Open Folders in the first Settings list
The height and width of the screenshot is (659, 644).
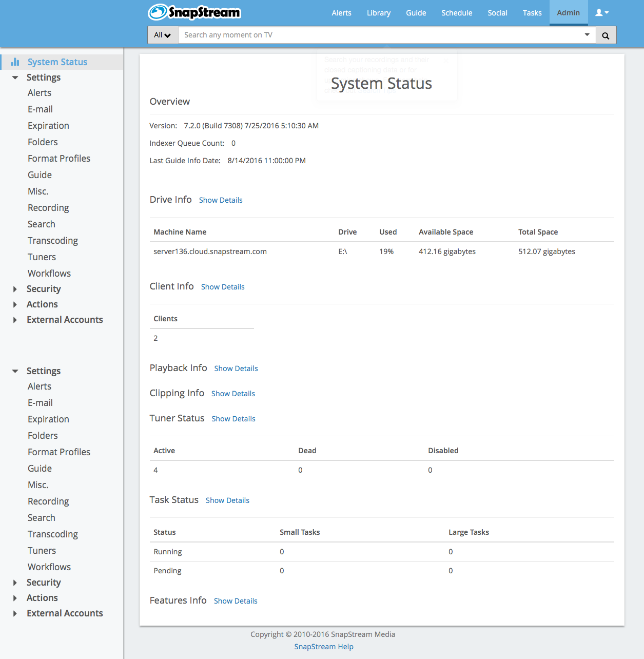pyautogui.click(x=43, y=142)
